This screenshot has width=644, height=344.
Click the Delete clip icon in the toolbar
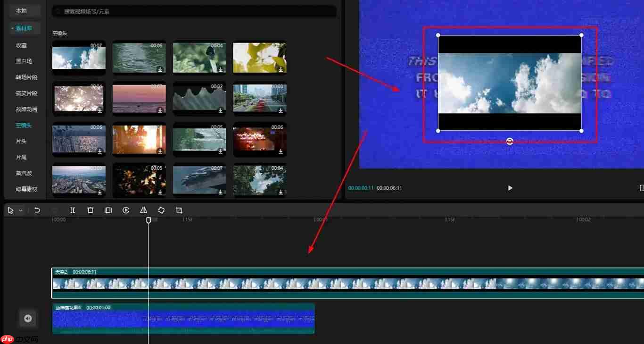tap(90, 210)
